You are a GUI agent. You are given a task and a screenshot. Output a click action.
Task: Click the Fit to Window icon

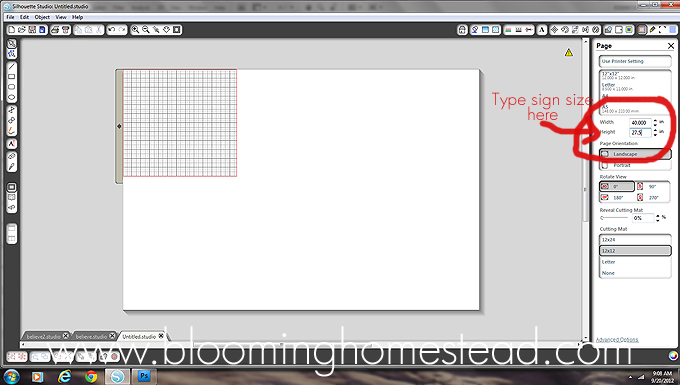coord(177,29)
